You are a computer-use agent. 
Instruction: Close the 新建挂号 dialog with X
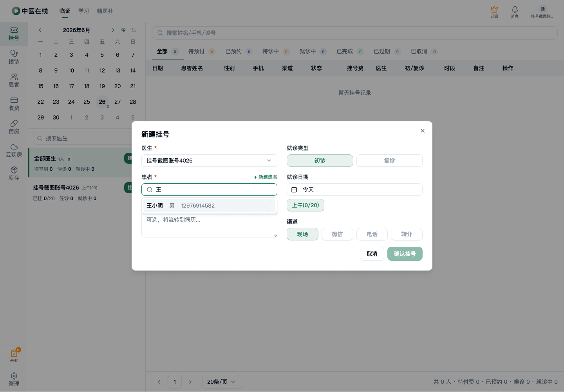click(x=423, y=131)
